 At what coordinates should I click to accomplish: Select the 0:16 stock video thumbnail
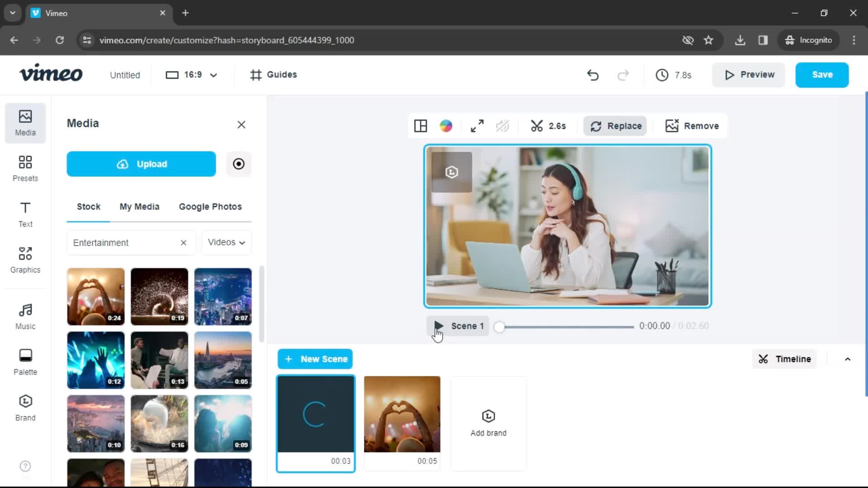159,424
